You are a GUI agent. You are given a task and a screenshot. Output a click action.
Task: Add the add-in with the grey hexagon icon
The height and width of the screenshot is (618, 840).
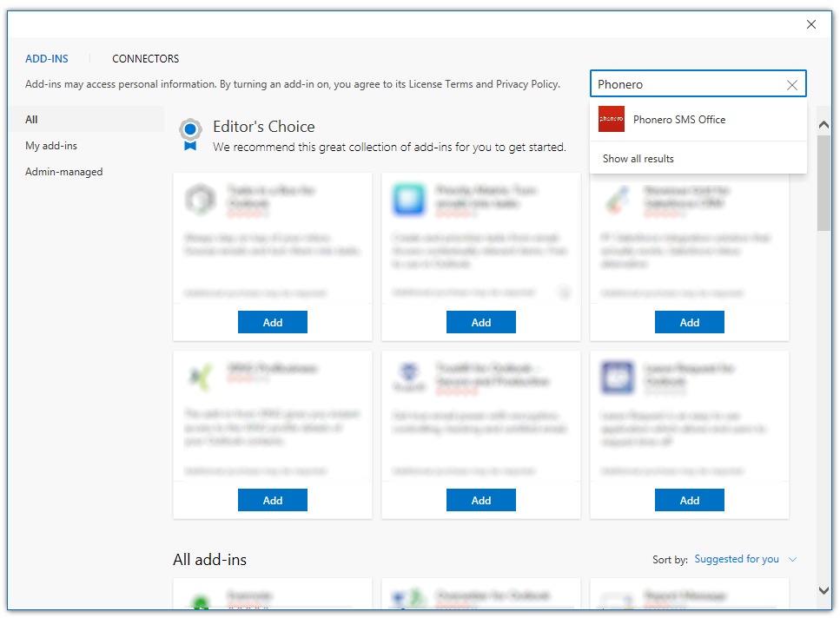[273, 322]
